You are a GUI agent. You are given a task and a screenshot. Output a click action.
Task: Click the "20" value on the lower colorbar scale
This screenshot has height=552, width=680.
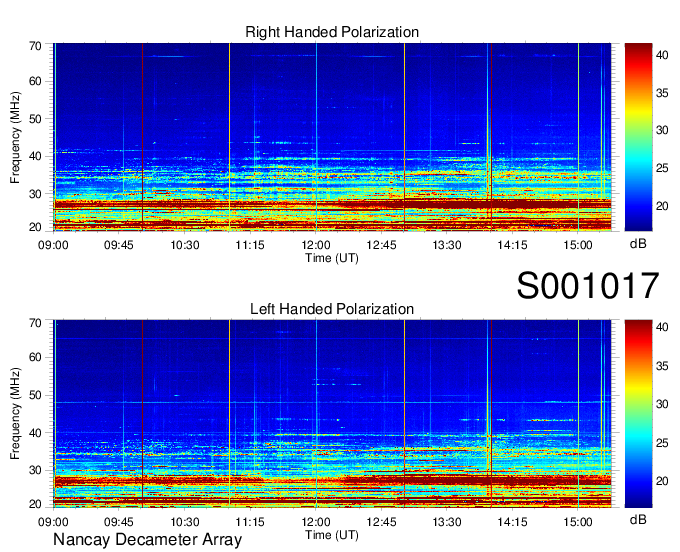(662, 480)
